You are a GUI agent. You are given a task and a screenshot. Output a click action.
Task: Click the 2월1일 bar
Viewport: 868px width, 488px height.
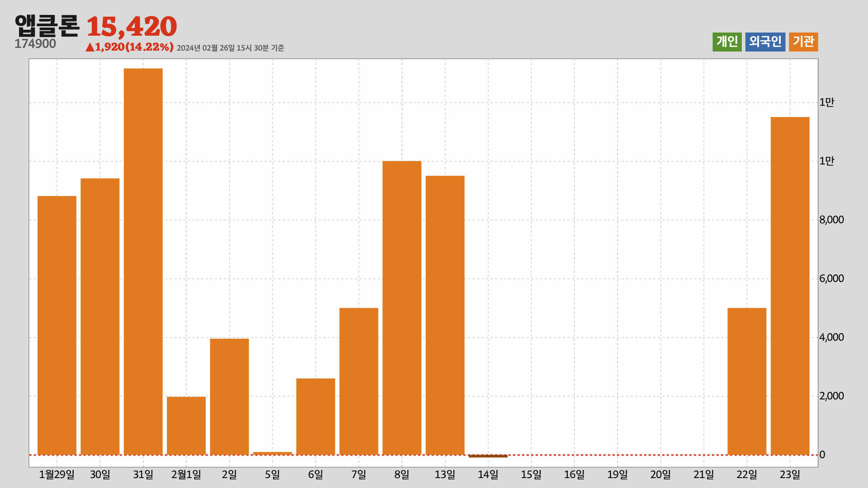coord(186,426)
